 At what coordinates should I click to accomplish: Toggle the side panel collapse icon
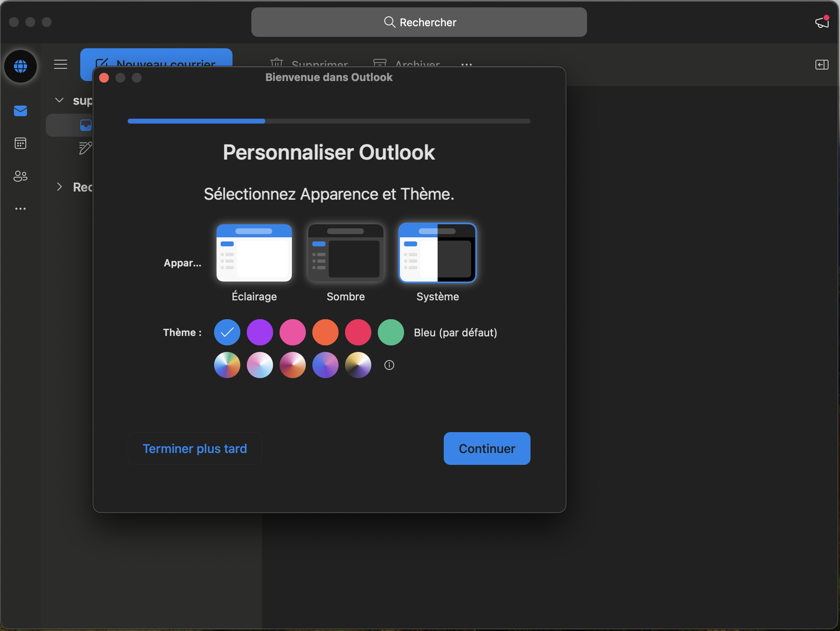(822, 65)
